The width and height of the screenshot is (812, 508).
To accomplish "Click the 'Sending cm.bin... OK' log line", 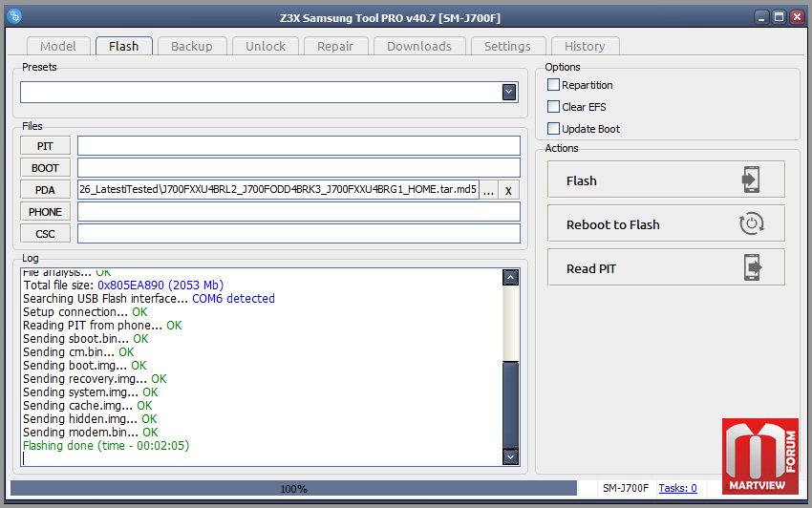I will [x=78, y=352].
